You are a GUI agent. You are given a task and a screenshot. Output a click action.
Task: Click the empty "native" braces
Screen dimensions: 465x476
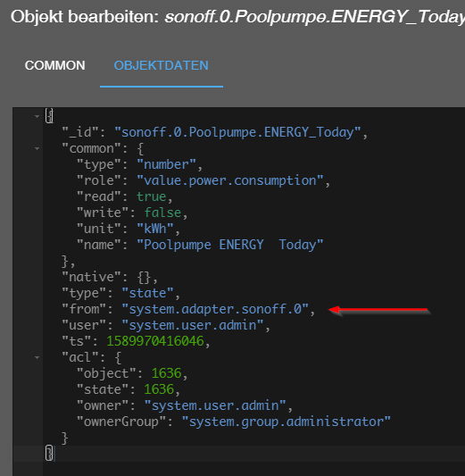tap(144, 277)
